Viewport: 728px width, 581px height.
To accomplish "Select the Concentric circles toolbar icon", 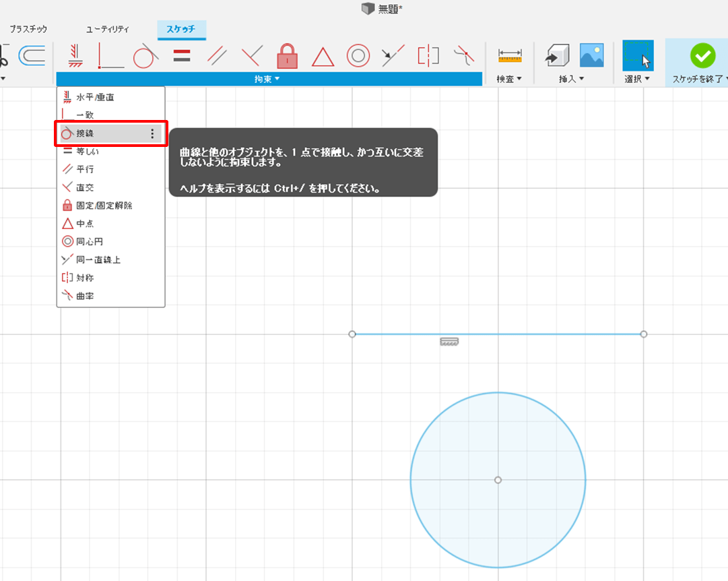I will [x=358, y=56].
